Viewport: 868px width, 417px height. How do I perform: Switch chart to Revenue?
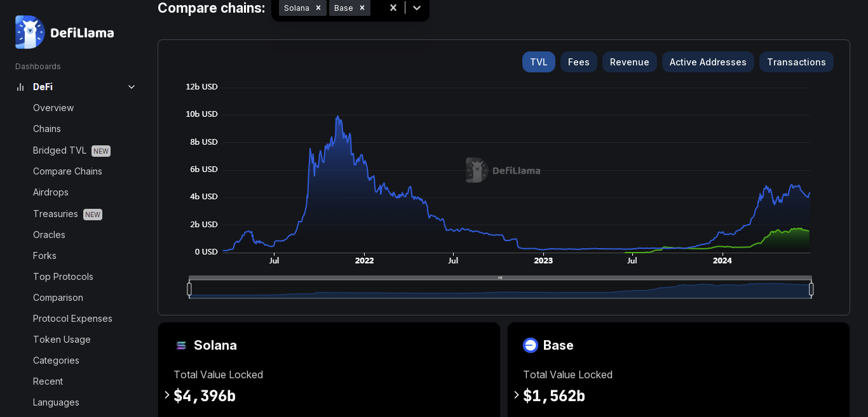[x=630, y=62]
